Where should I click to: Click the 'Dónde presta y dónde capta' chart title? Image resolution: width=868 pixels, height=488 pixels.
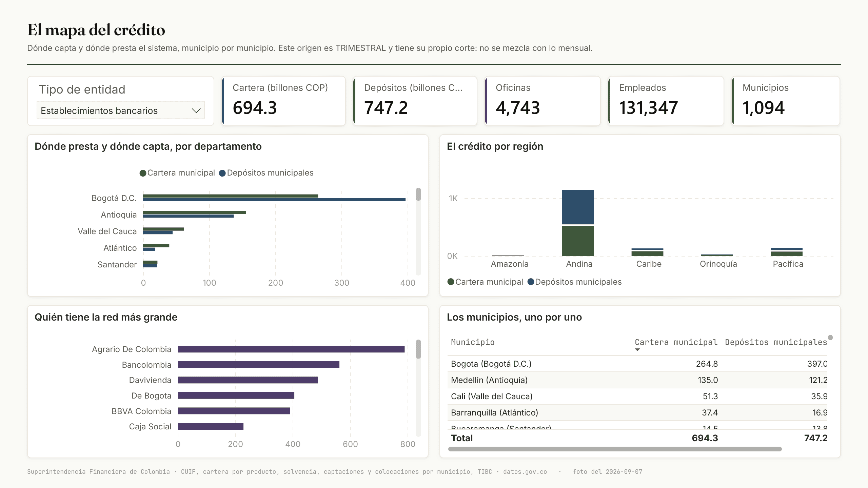pyautogui.click(x=148, y=146)
